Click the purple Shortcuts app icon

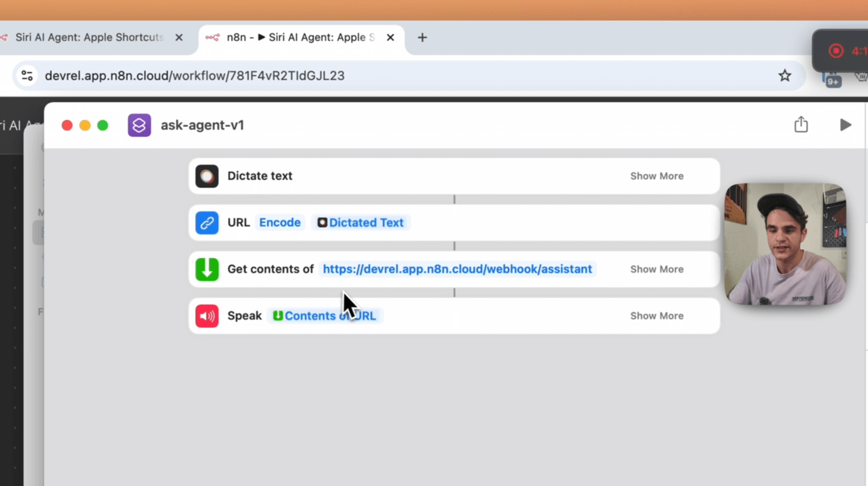(x=140, y=125)
